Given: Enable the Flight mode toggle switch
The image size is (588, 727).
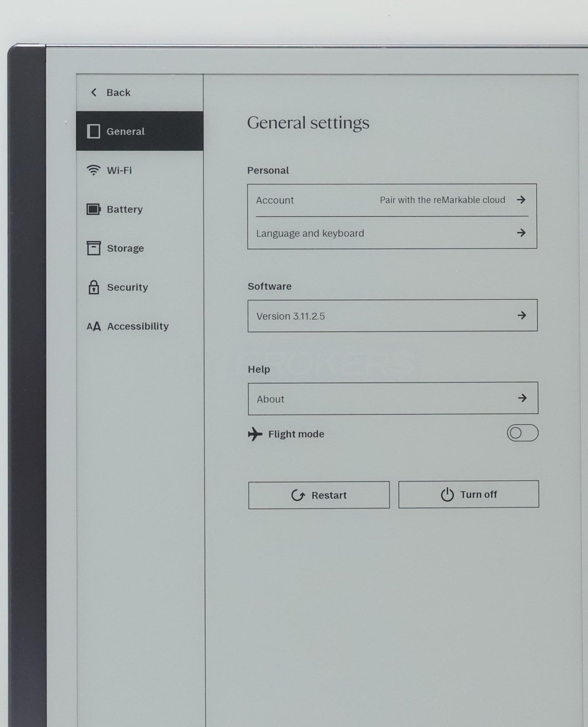Looking at the screenshot, I should pyautogui.click(x=522, y=433).
